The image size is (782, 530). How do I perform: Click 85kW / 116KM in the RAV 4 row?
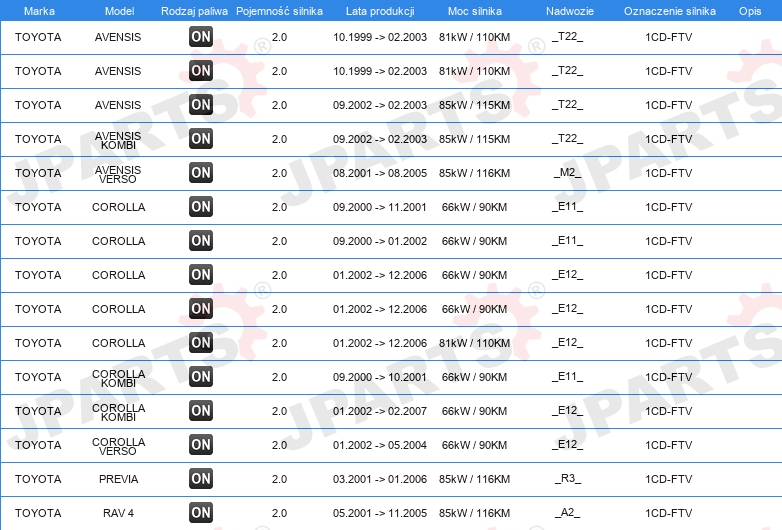point(474,513)
